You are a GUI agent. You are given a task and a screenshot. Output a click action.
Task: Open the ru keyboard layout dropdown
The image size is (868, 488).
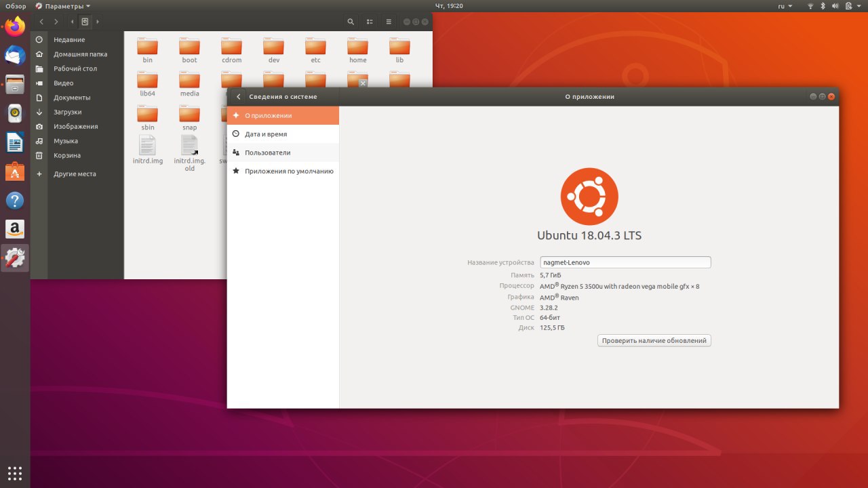[x=785, y=5]
